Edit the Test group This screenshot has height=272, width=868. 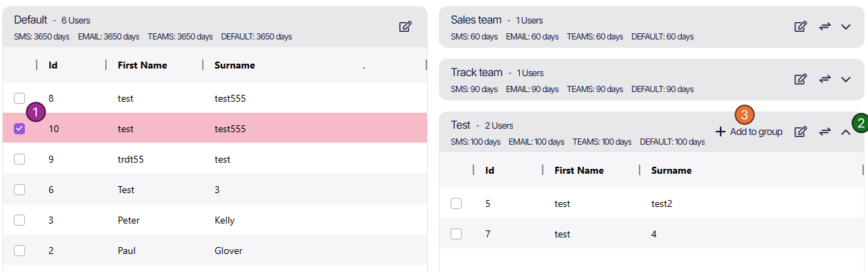coord(801,132)
